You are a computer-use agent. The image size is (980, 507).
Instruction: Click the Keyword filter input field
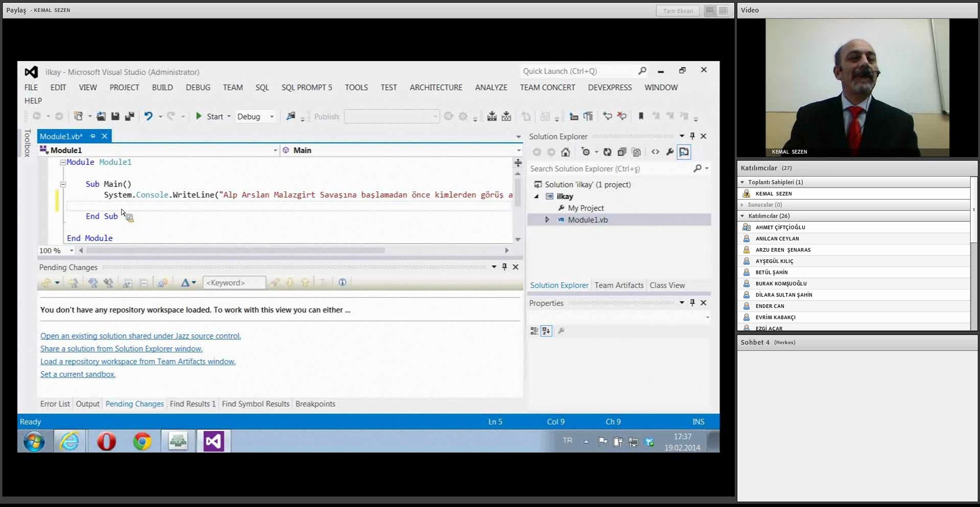(234, 283)
